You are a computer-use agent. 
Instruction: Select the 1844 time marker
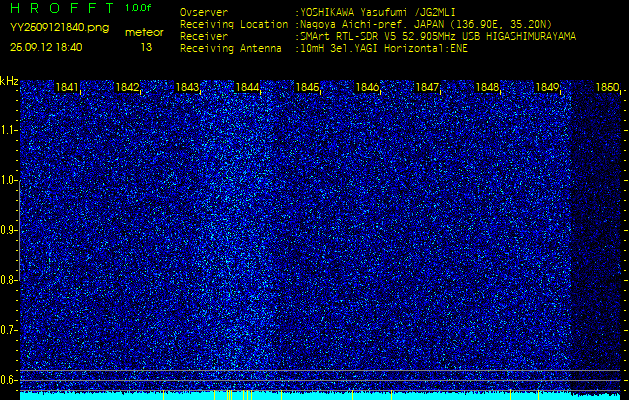coord(248,88)
